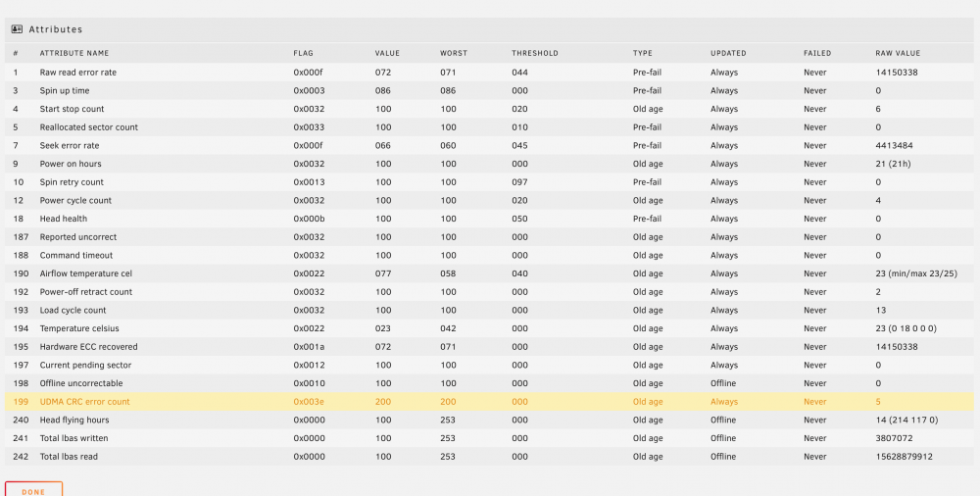Screen dimensions: 980x496
Task: Click raw value 23 (0 18 0 0 0)
Action: tap(906, 328)
